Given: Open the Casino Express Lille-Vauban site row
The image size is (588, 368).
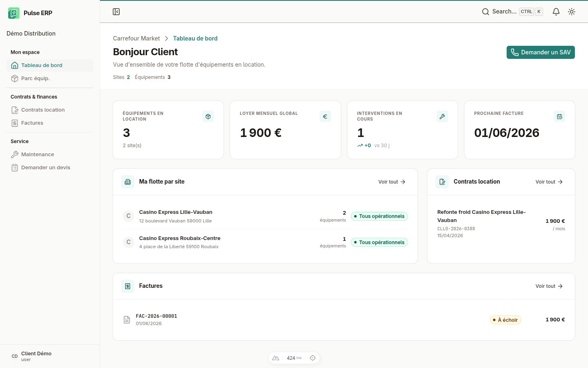Looking at the screenshot, I should pyautogui.click(x=265, y=216).
